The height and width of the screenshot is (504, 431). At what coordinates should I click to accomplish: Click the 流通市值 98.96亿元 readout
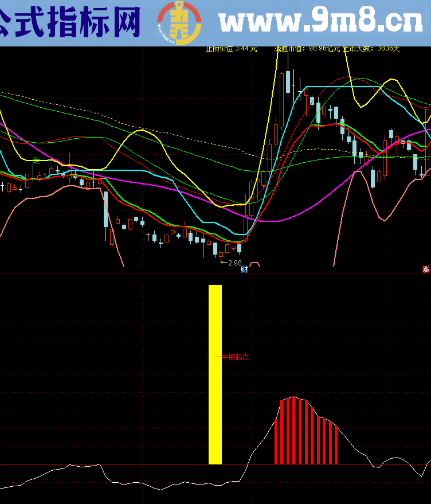click(x=307, y=49)
